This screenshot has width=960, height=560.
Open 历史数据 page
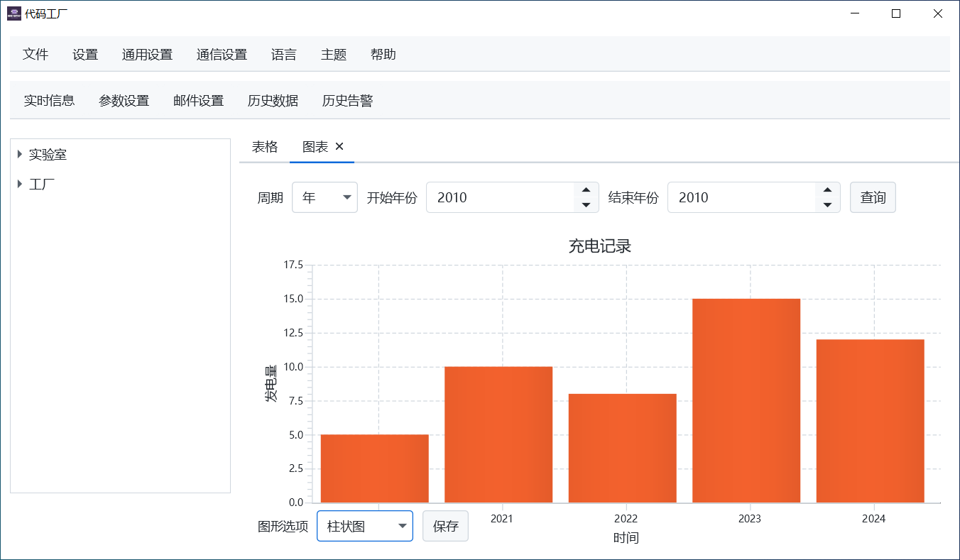[273, 101]
